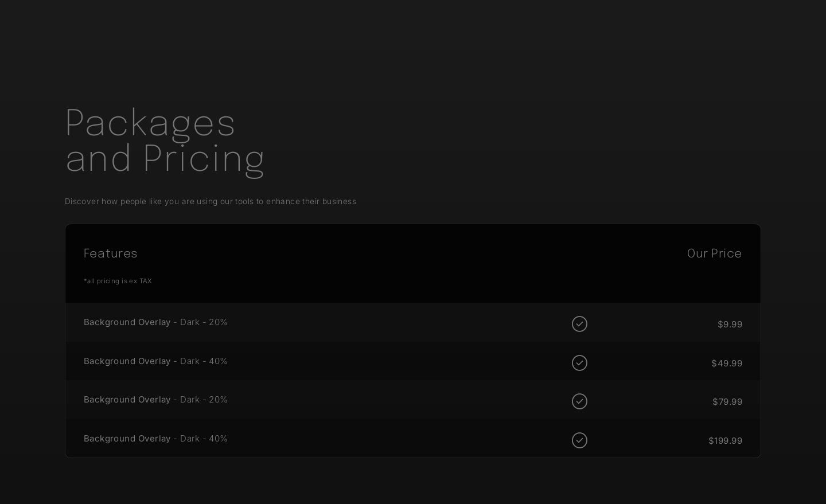
Task: Toggle the checkmark icon next to $199.99
Action: coord(579,440)
